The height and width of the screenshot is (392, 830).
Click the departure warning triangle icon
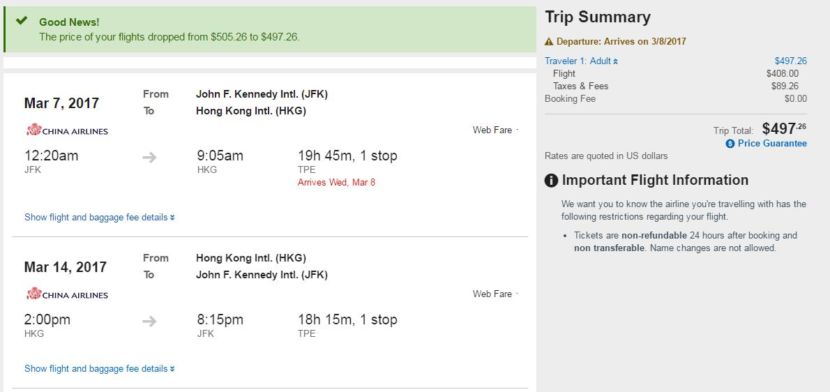coord(549,41)
